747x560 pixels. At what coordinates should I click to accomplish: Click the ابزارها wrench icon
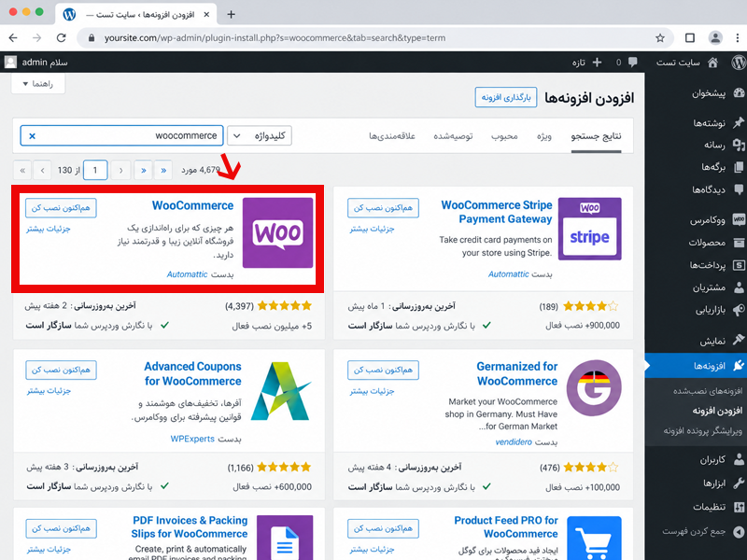pyautogui.click(x=739, y=483)
